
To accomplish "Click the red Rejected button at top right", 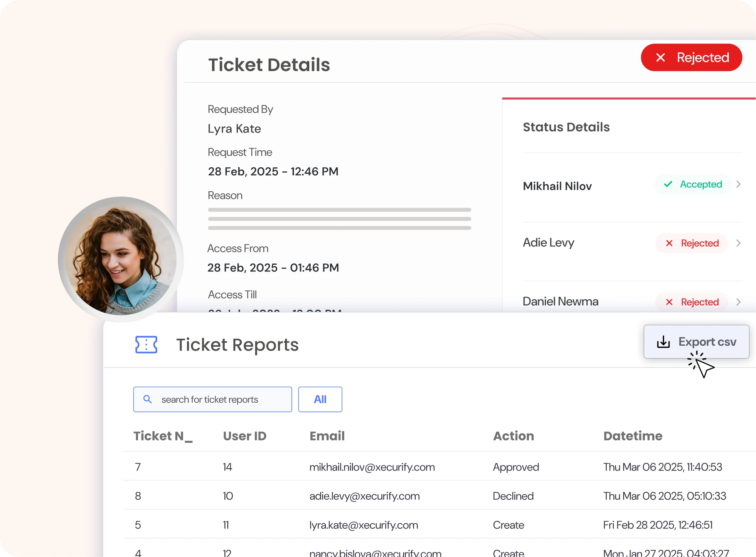I will point(691,57).
